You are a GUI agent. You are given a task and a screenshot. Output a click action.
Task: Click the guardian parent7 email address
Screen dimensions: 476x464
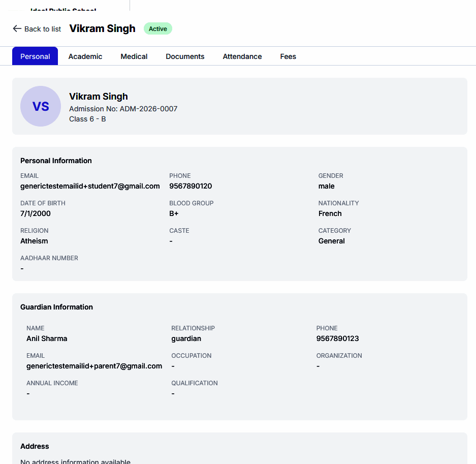94,366
